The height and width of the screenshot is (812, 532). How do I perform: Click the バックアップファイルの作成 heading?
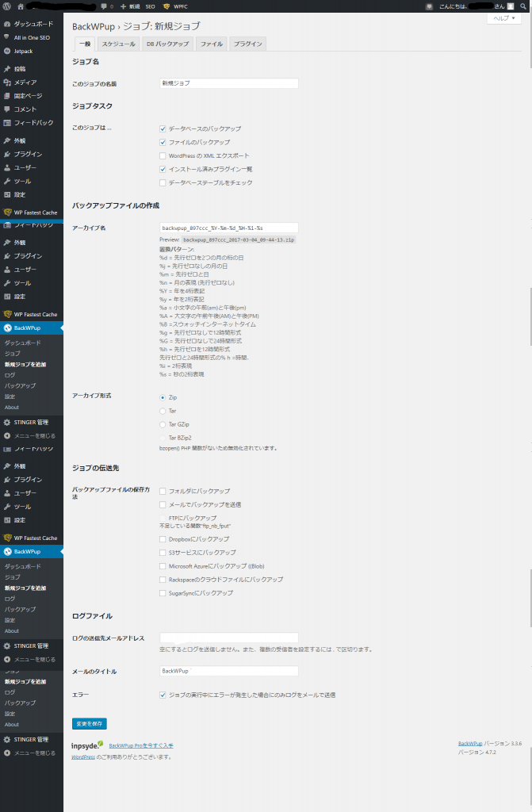pyautogui.click(x=116, y=205)
